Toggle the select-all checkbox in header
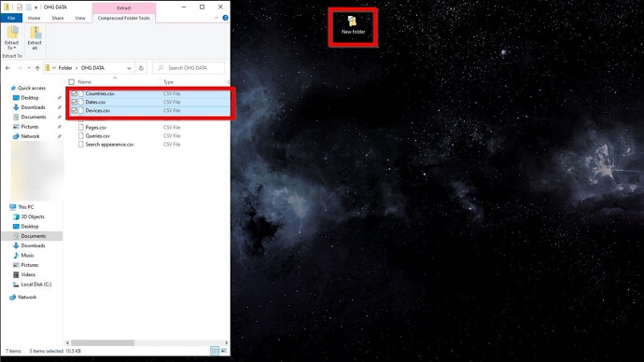Image resolution: width=644 pixels, height=362 pixels. point(72,82)
